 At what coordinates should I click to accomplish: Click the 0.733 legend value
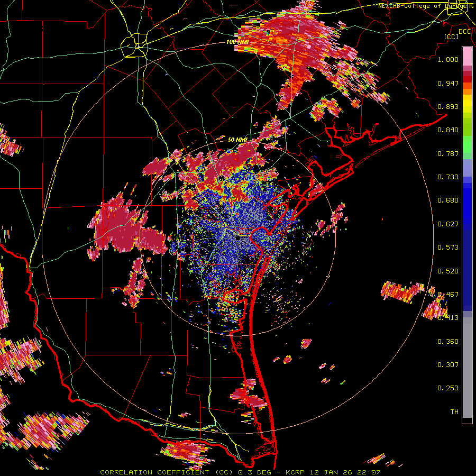pos(448,177)
